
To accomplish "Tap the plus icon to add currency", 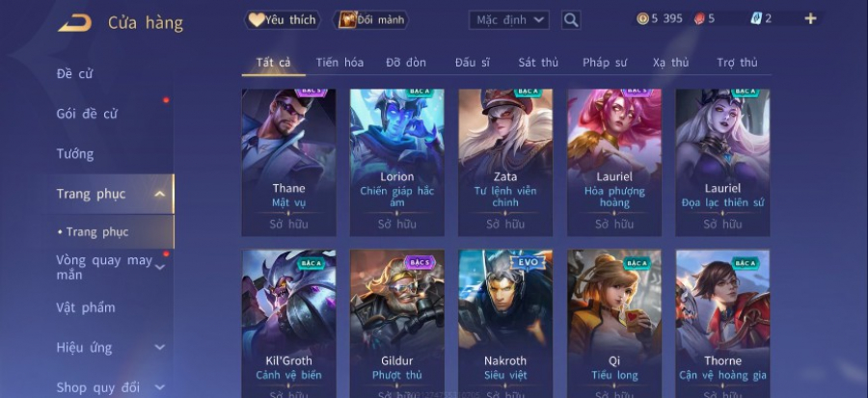I will (810, 19).
